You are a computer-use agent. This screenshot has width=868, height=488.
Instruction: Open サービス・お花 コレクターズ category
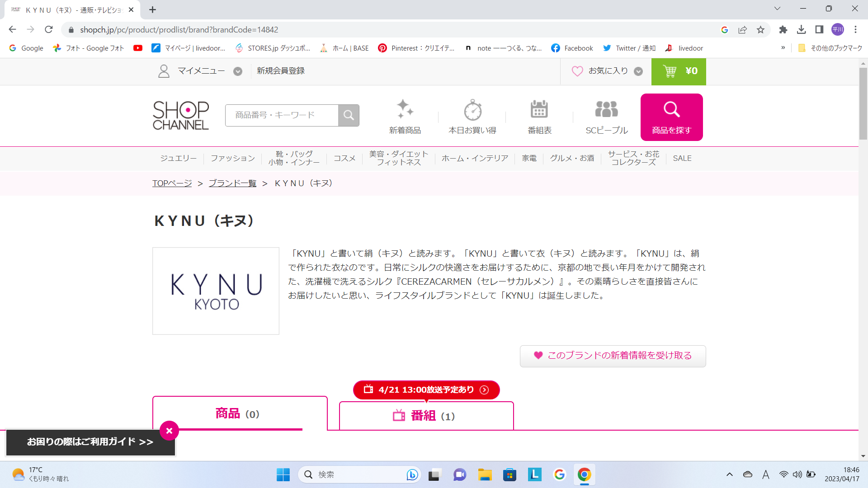(633, 158)
